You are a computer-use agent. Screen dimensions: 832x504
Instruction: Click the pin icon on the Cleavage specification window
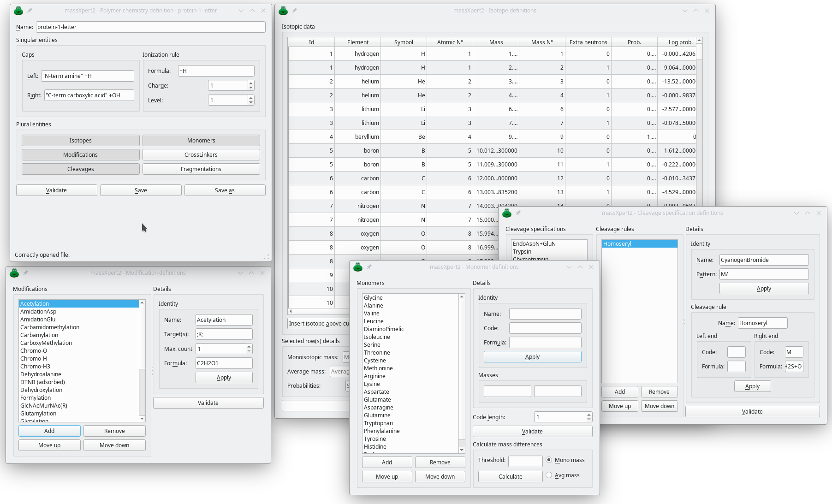(x=518, y=213)
